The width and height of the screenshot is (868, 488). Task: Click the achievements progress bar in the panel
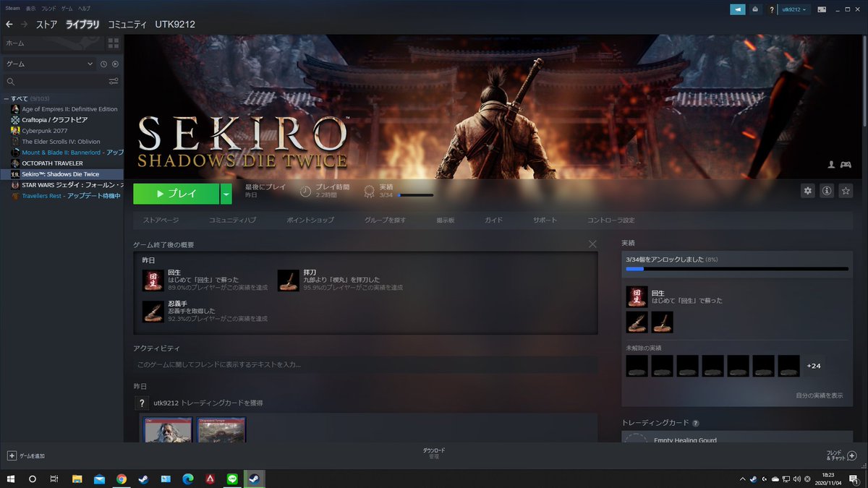[x=737, y=269]
